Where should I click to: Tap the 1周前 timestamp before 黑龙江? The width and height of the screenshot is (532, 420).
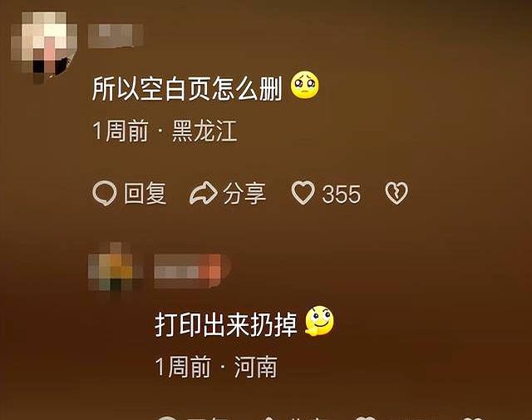(121, 131)
